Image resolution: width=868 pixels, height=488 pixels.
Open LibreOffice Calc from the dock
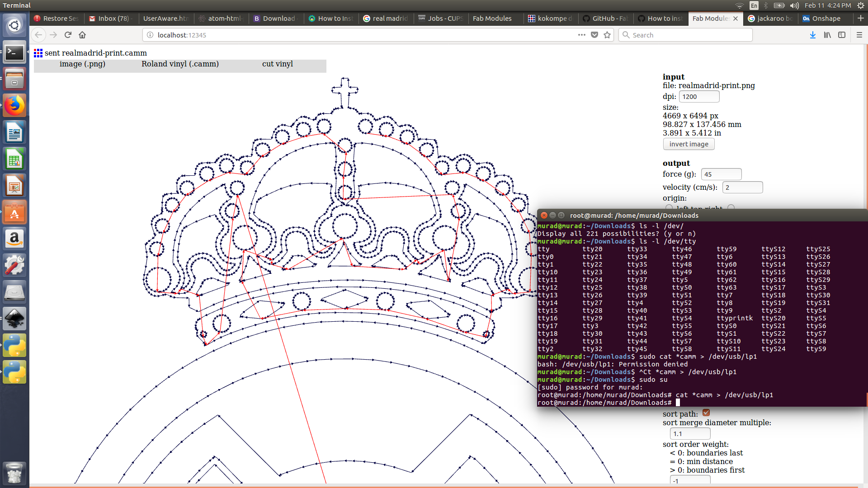tap(14, 159)
